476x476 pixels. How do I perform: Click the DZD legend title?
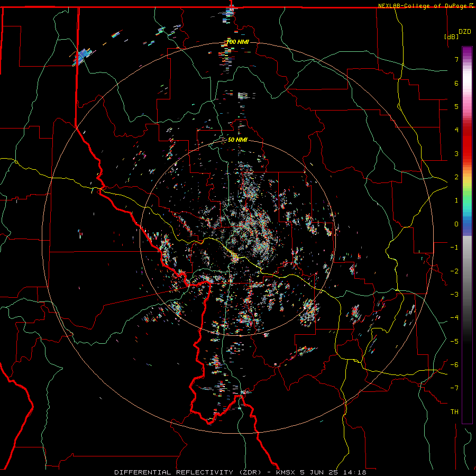tap(464, 32)
